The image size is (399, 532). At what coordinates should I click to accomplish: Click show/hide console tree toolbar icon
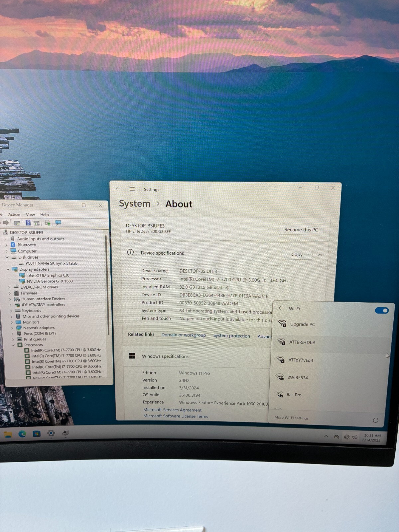pos(17,223)
